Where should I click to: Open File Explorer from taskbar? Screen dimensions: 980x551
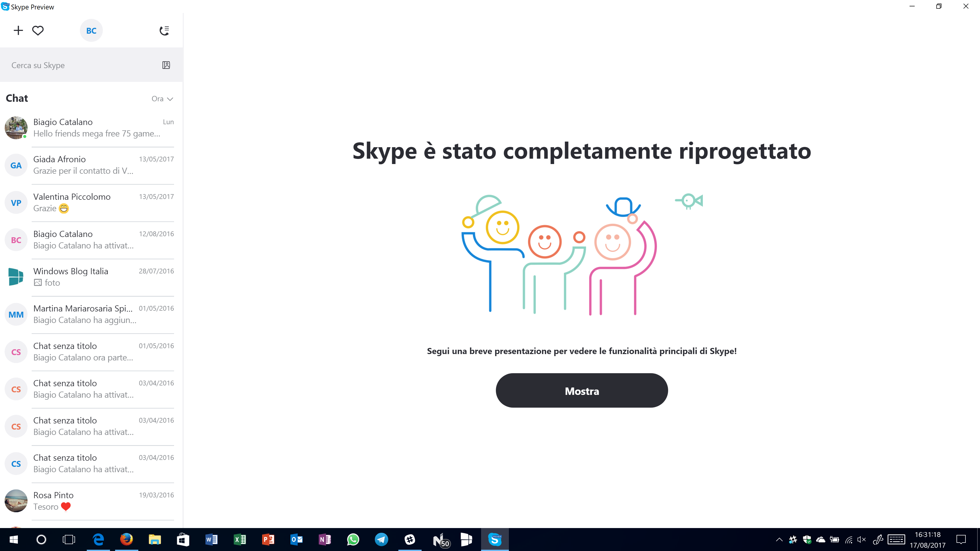pos(154,539)
